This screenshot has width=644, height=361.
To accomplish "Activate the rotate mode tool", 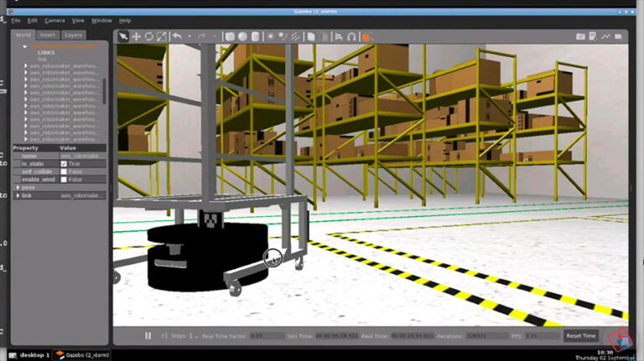I will coord(148,37).
